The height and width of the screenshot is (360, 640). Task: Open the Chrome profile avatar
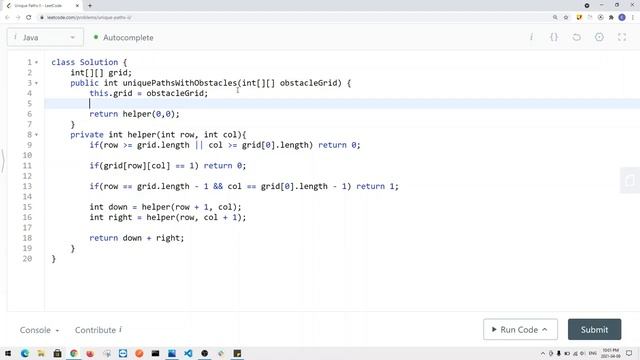click(622, 18)
